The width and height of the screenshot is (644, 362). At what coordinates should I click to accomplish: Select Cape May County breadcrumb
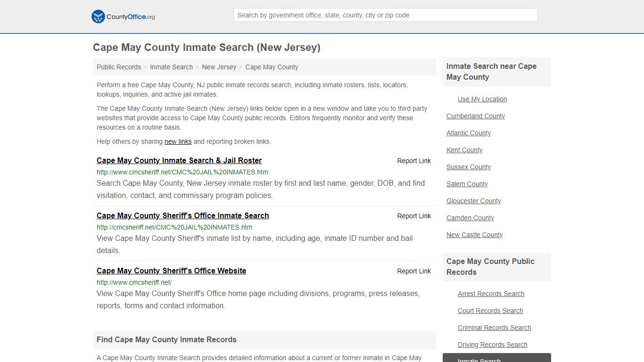[x=272, y=67]
